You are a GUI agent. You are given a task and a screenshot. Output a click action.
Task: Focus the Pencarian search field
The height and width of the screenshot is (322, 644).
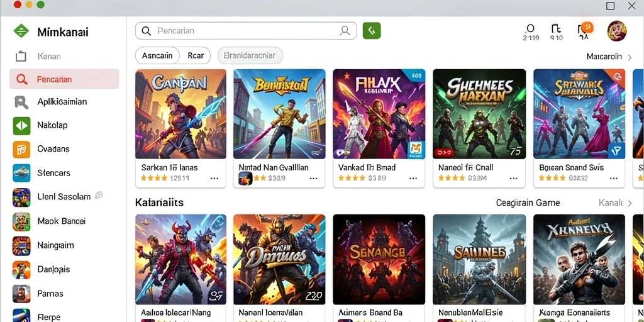tap(246, 31)
